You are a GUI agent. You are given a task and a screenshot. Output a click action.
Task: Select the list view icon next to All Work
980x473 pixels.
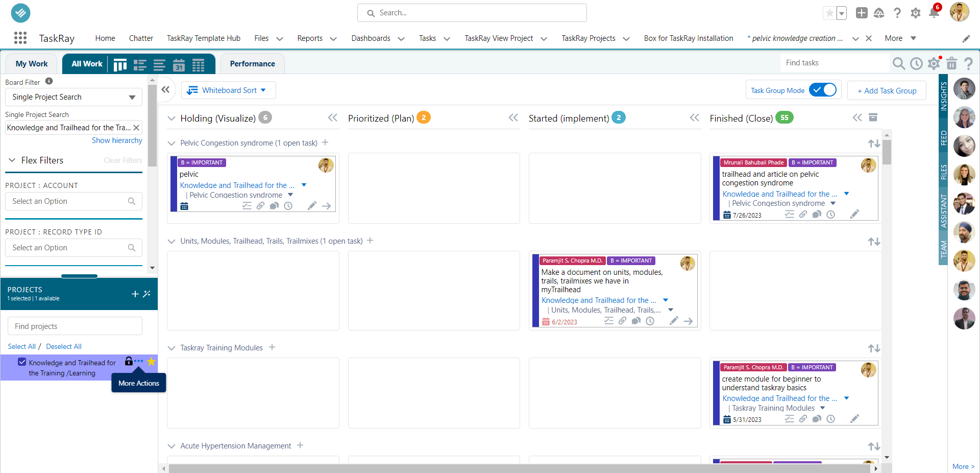click(139, 64)
